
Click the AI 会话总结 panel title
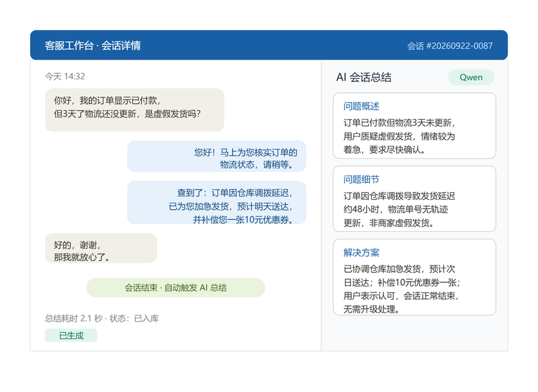tap(364, 77)
